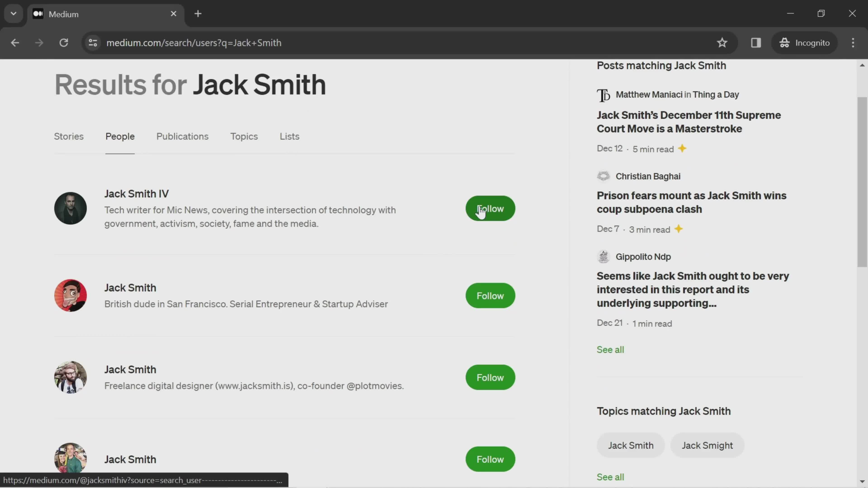Screen dimensions: 868x488
Task: Open Prison fears mount post
Action: click(691, 202)
